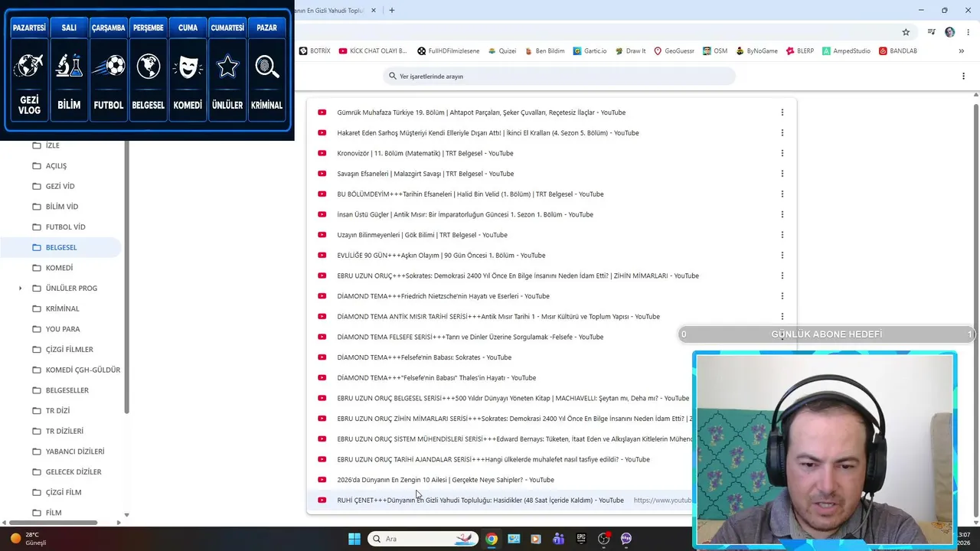Open more actions for Hakaret Eden Sarhoş bookmark
Viewport: 980px width, 551px height.
[x=782, y=133]
